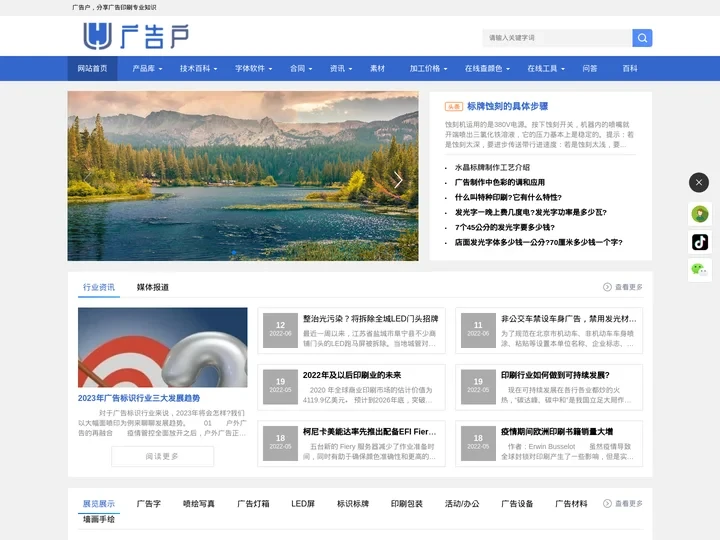Open 问答 in the navigation bar

click(x=590, y=68)
